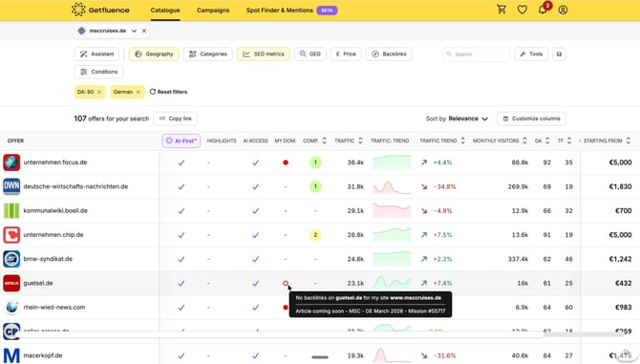
Task: Sort by TRAFFIC TREND percentage column
Action: (462, 140)
